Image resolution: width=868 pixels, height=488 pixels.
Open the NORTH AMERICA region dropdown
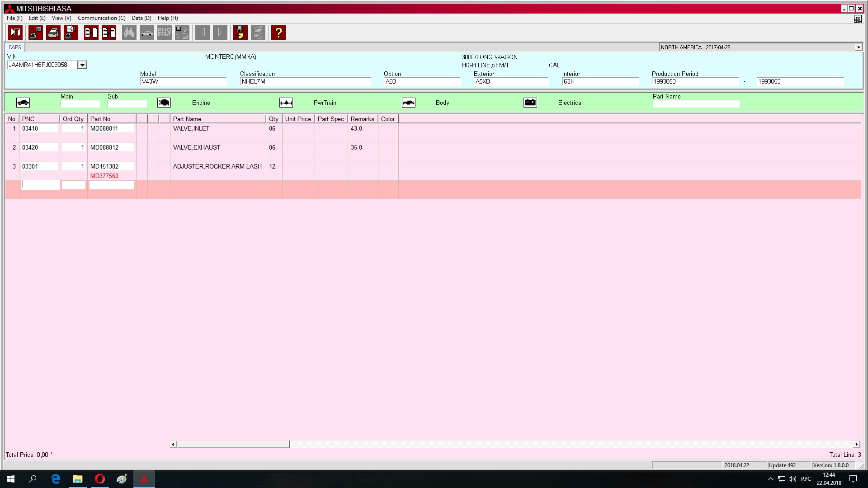click(x=858, y=47)
